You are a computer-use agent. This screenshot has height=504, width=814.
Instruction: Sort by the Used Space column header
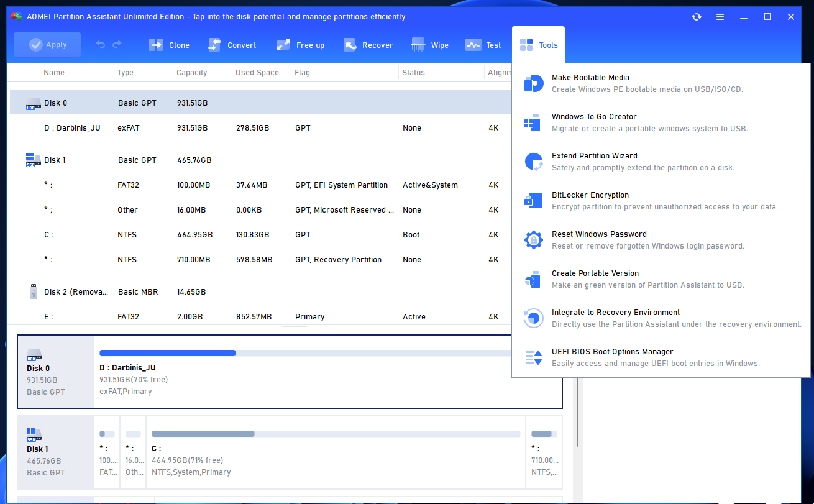click(257, 73)
